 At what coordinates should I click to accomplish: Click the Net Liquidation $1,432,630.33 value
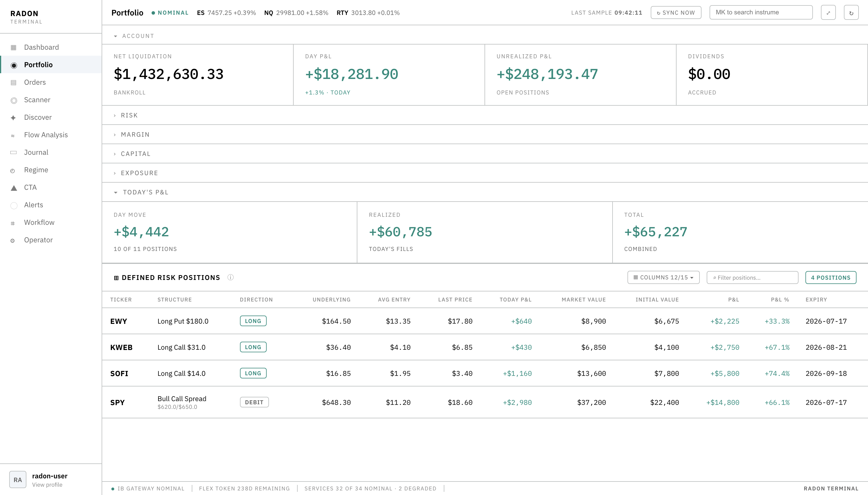[168, 74]
